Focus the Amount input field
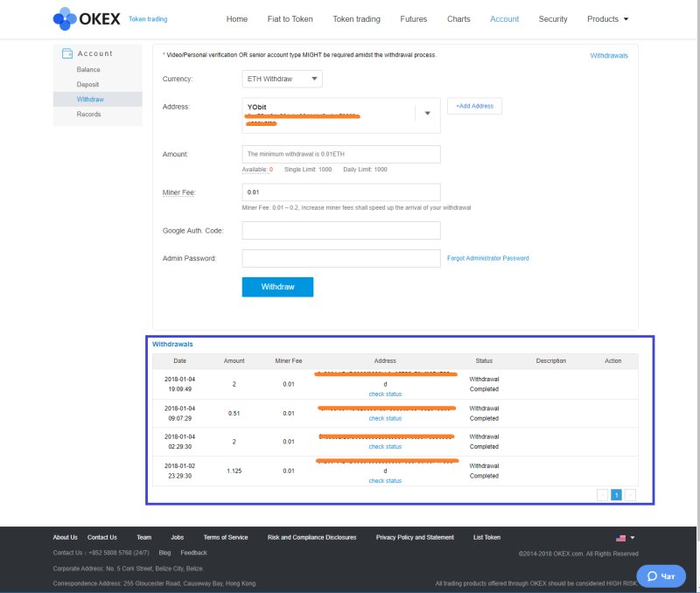The image size is (700, 593). 340,154
